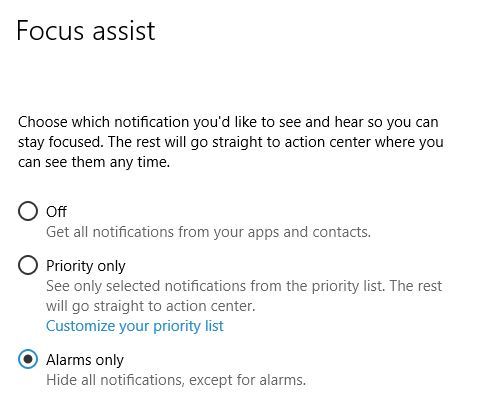Click 'priority list' at the blue link's end

pos(188,326)
